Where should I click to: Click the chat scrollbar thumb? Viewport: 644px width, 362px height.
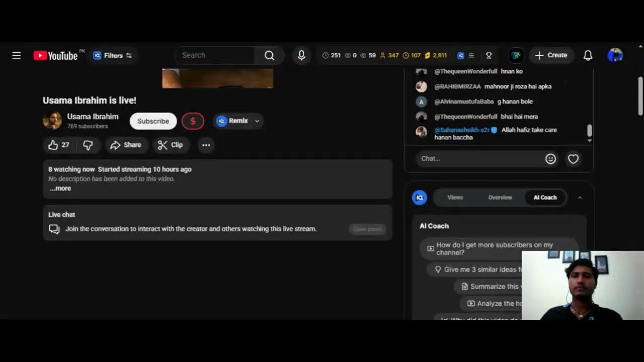(589, 131)
